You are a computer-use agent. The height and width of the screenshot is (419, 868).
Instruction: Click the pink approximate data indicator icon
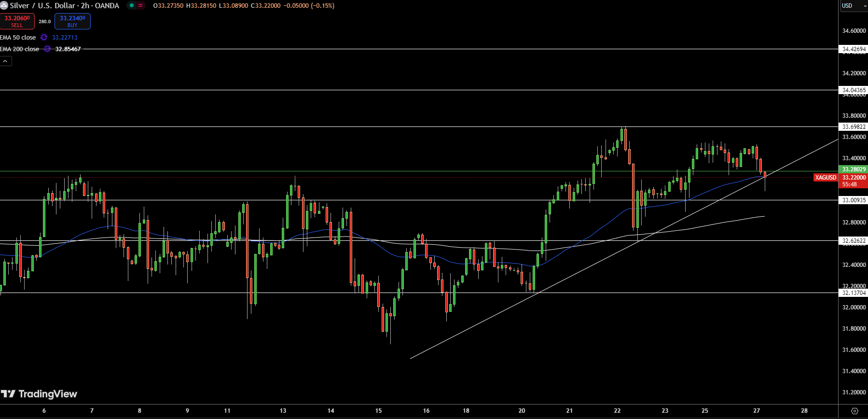[x=140, y=6]
